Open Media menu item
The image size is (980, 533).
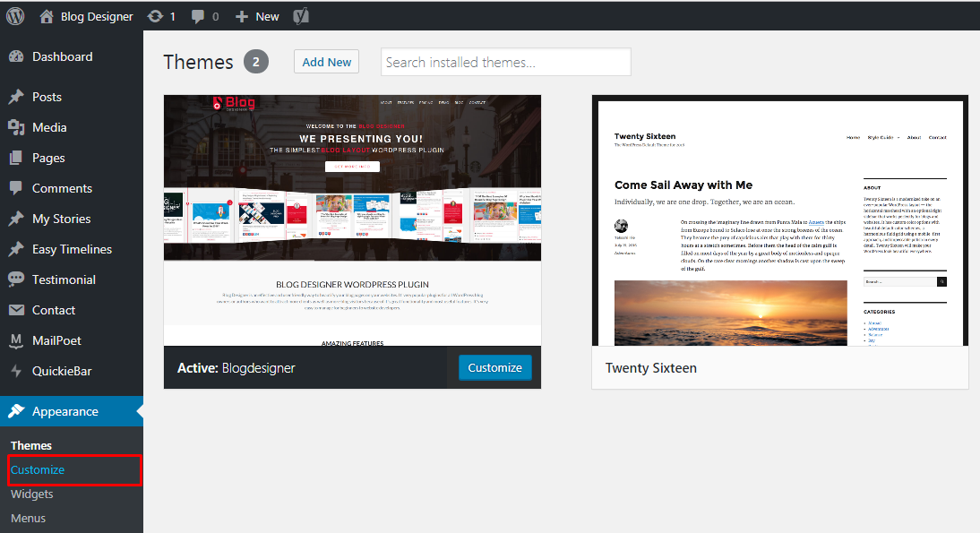coord(49,127)
